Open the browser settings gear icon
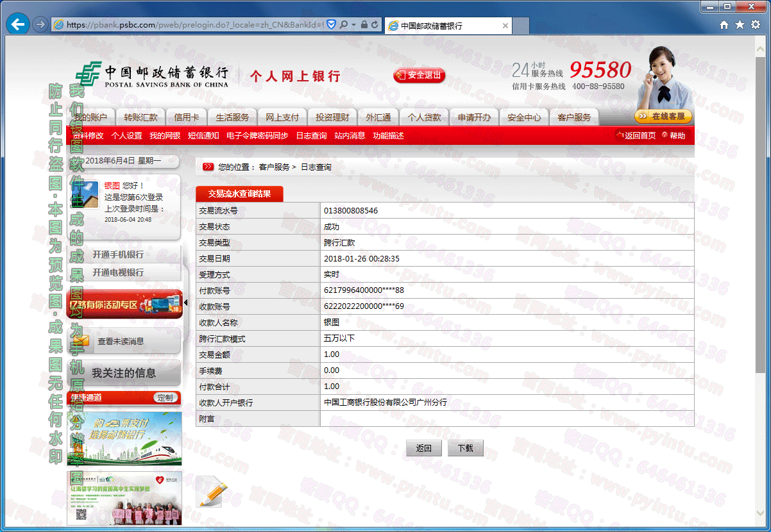The height and width of the screenshot is (532, 771). [755, 24]
